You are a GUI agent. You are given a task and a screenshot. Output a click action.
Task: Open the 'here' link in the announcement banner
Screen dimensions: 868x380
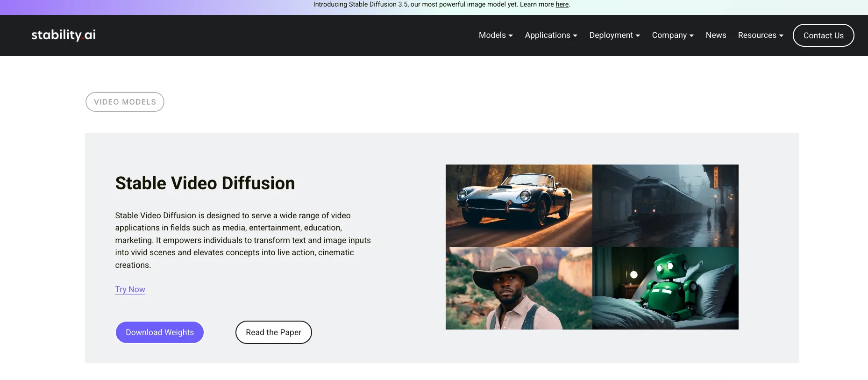click(x=562, y=4)
